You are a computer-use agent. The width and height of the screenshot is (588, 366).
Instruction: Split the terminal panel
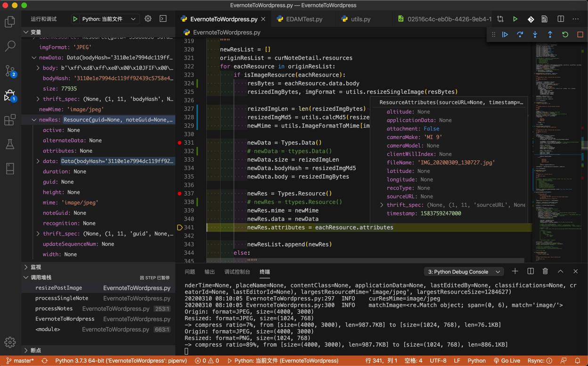[531, 271]
